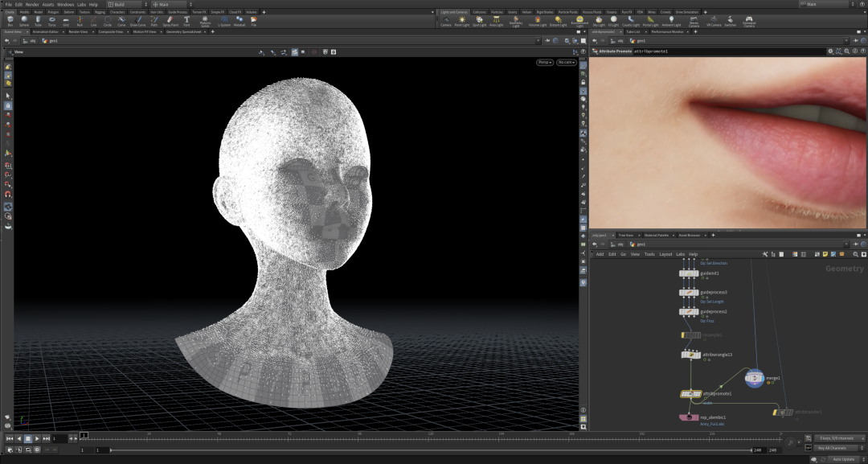Add a Point Light from the shelf
The width and height of the screenshot is (868, 464).
coord(461,21)
